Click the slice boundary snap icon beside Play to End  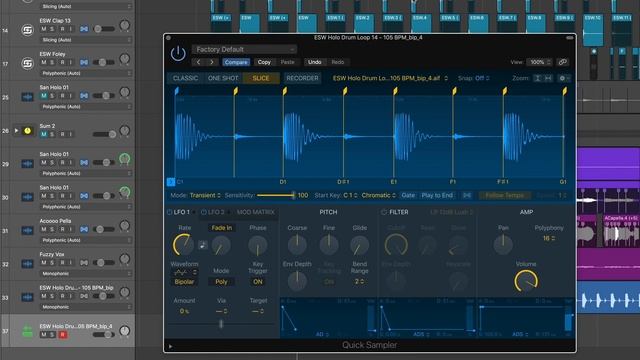pos(467,196)
